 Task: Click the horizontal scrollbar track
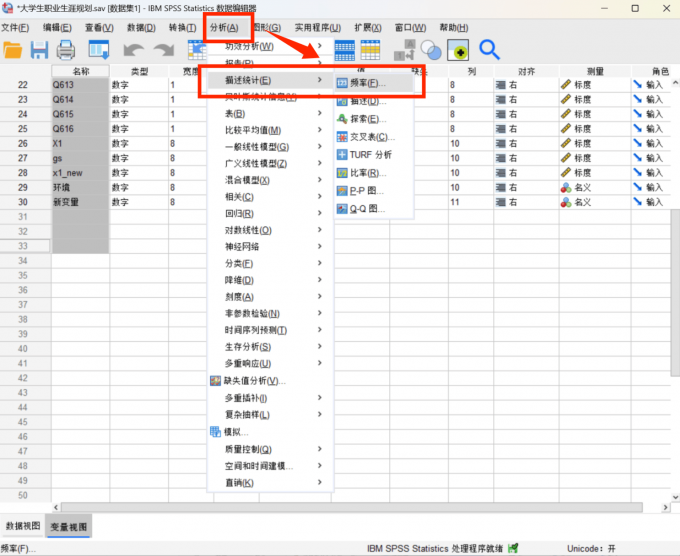pyautogui.click(x=352, y=507)
